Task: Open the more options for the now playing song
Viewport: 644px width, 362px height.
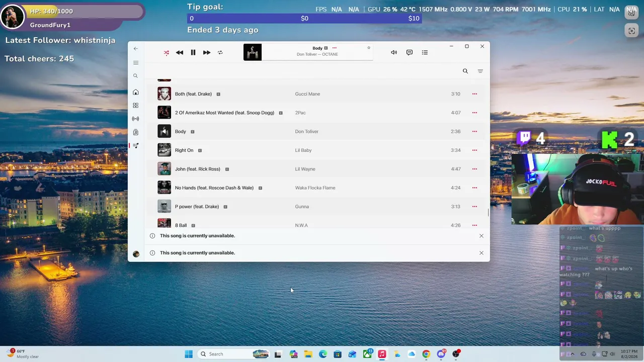Action: coord(335,48)
